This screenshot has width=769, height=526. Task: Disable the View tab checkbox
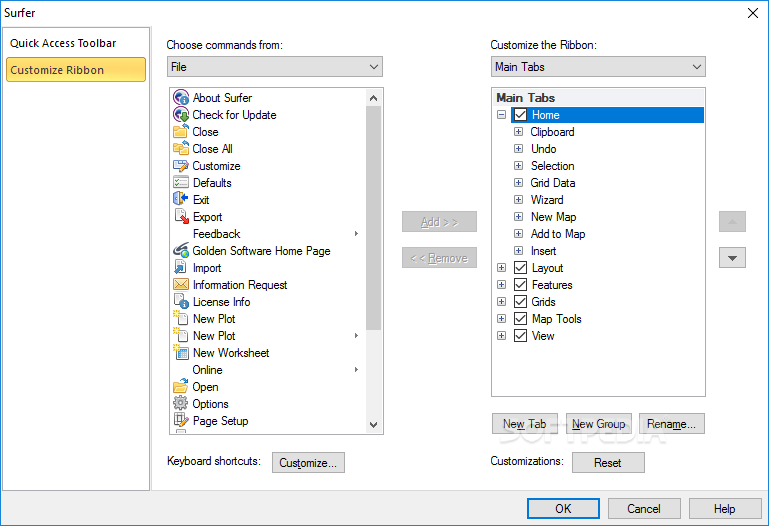pos(520,336)
